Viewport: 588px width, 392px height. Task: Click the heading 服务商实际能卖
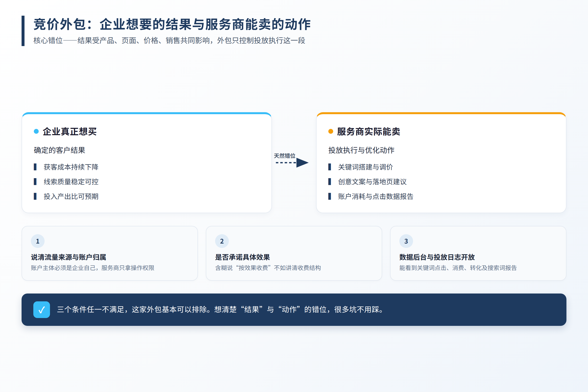(368, 132)
